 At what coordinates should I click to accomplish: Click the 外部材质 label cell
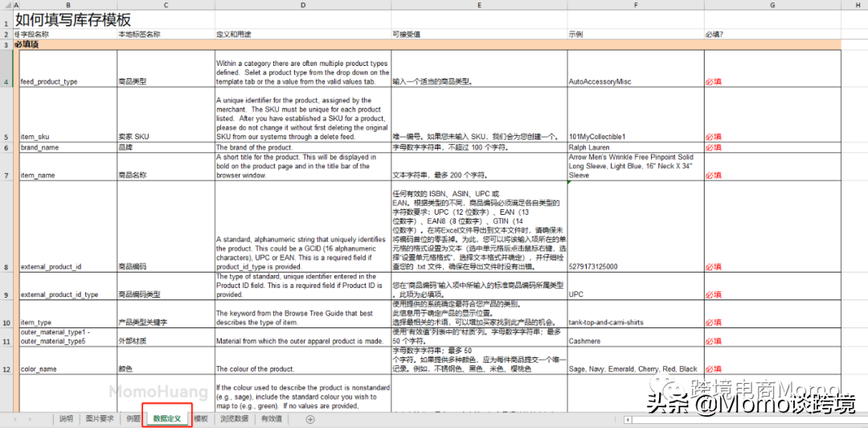click(166, 337)
